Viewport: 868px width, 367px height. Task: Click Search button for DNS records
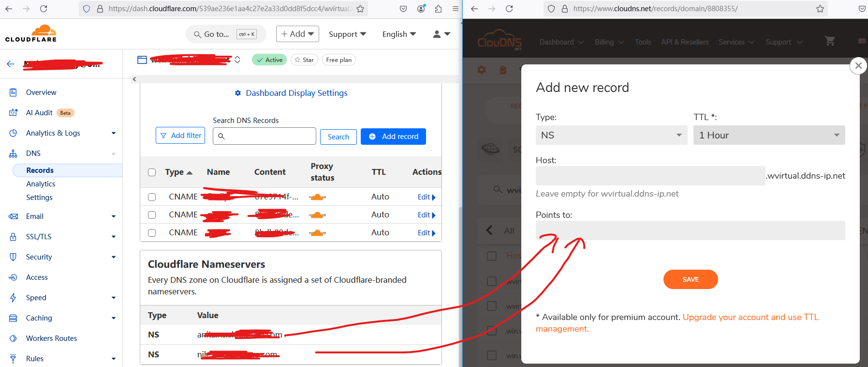click(x=338, y=137)
